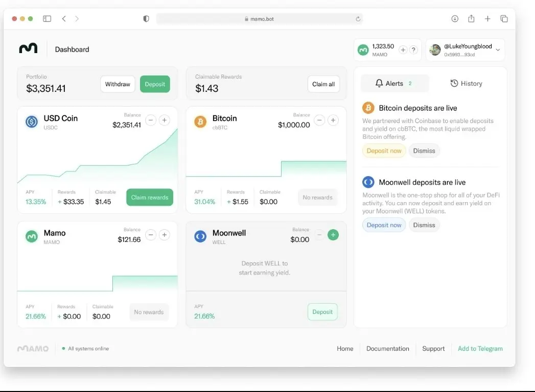Open Safari downloads icon
This screenshot has width=535, height=392.
[455, 19]
